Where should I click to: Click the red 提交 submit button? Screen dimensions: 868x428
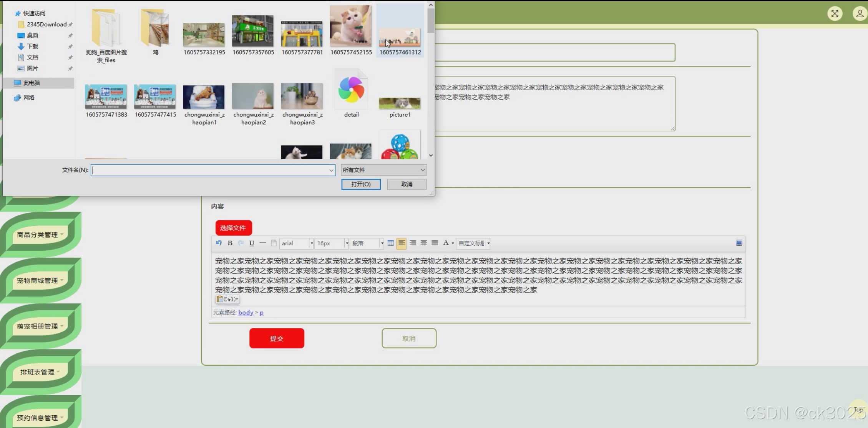pyautogui.click(x=277, y=338)
